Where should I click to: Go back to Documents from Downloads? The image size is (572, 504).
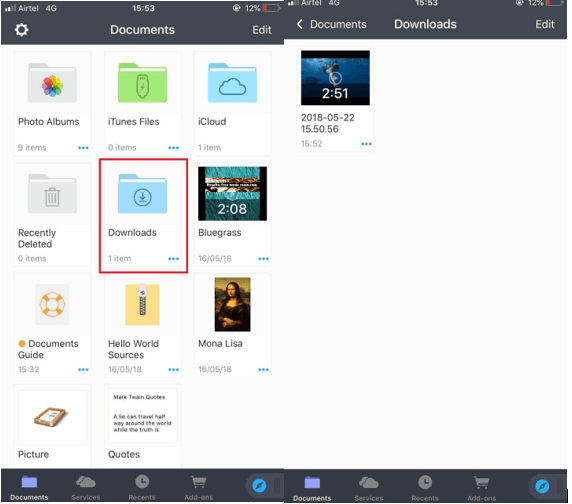331,24
